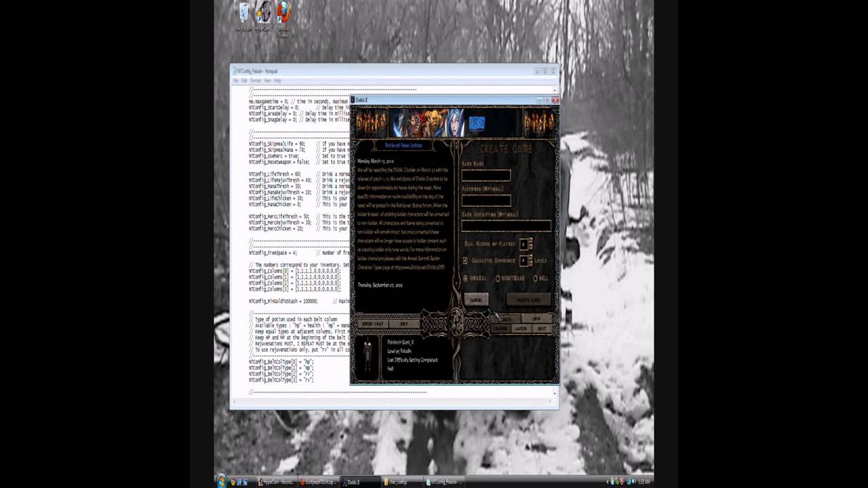Open Notepad Edit menu
This screenshot has width=868, height=488.
[x=245, y=81]
